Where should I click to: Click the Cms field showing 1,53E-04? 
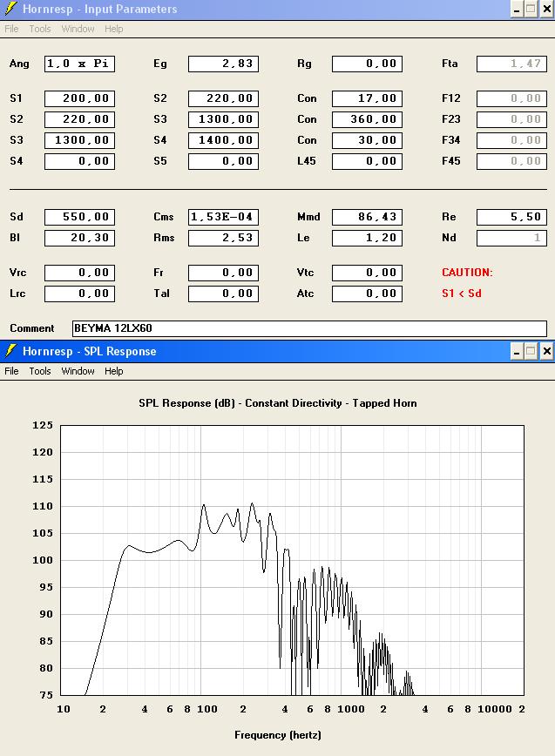(x=223, y=217)
